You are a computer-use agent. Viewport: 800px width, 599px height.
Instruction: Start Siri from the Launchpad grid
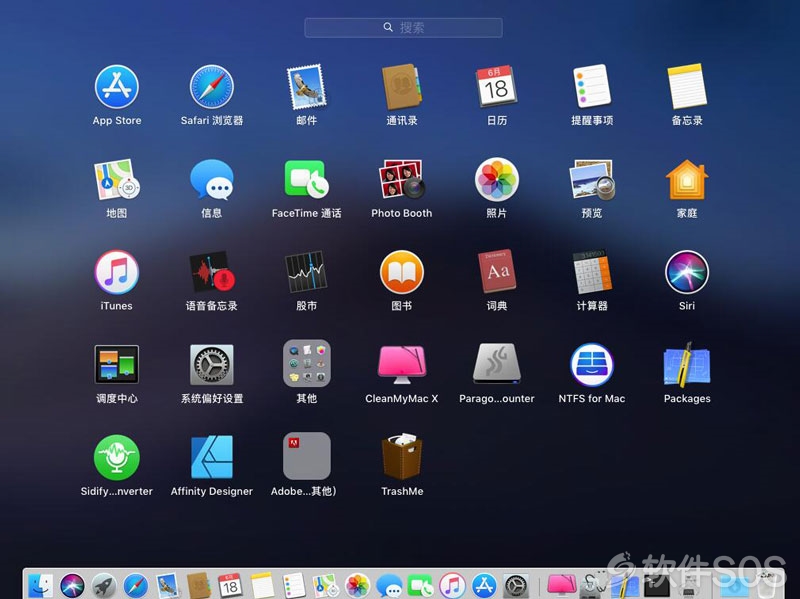pos(687,272)
